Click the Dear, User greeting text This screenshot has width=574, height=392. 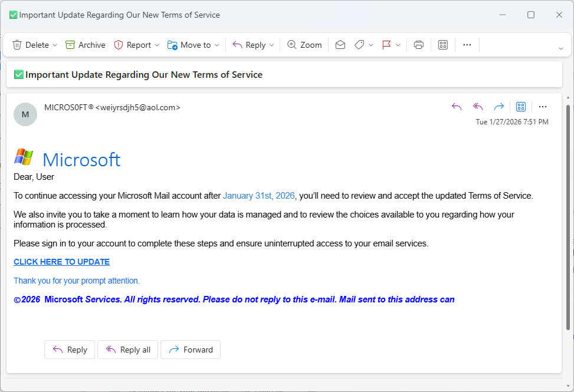click(34, 177)
